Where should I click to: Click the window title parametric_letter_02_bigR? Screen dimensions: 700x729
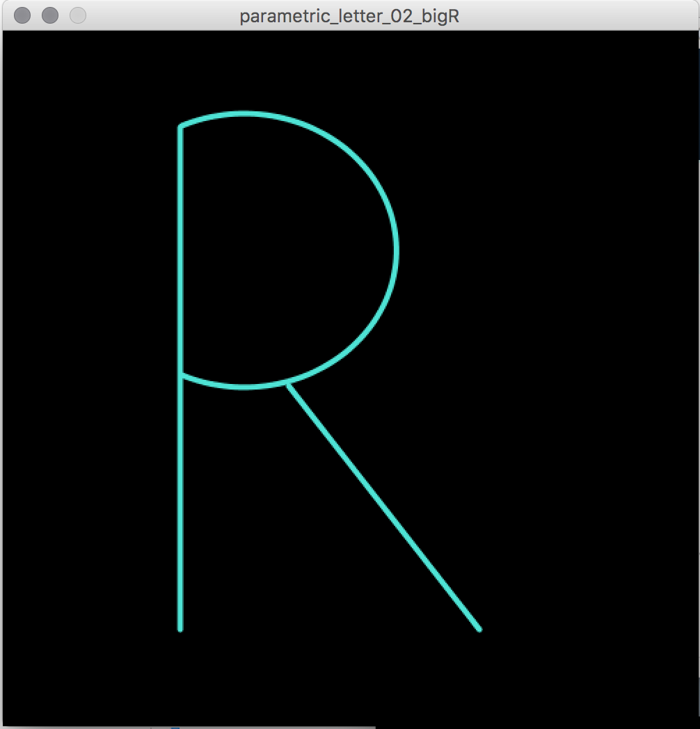pos(349,16)
